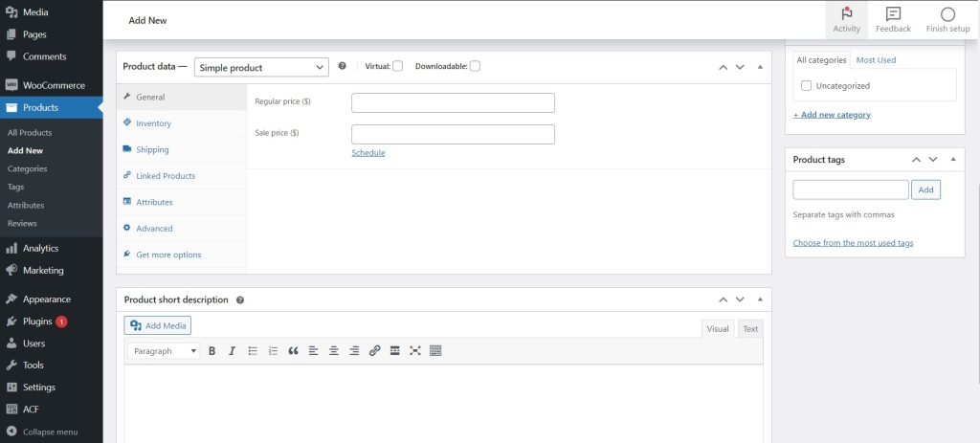The image size is (980, 443).
Task: Open the product type dropdown
Action: (261, 68)
